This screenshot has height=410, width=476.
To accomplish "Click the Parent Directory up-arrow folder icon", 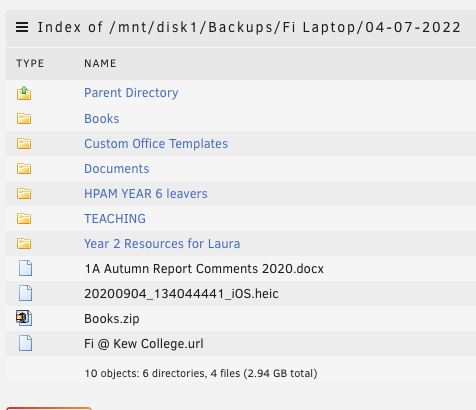I will coord(24,93).
